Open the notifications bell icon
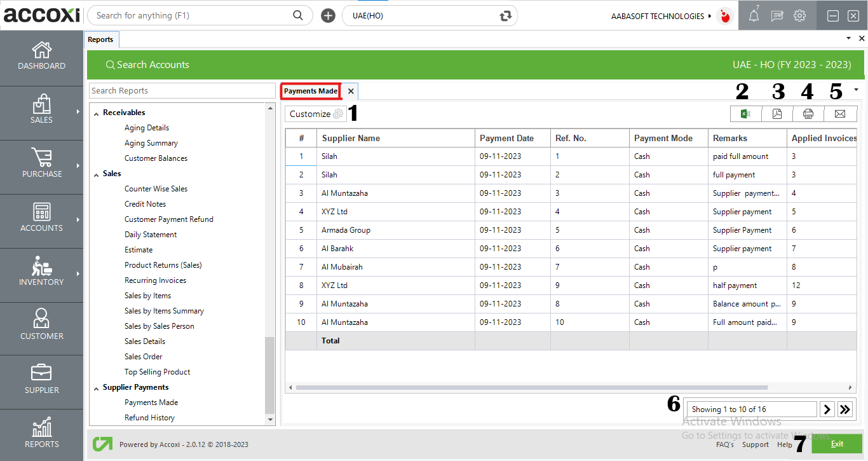868x461 pixels. pos(754,17)
